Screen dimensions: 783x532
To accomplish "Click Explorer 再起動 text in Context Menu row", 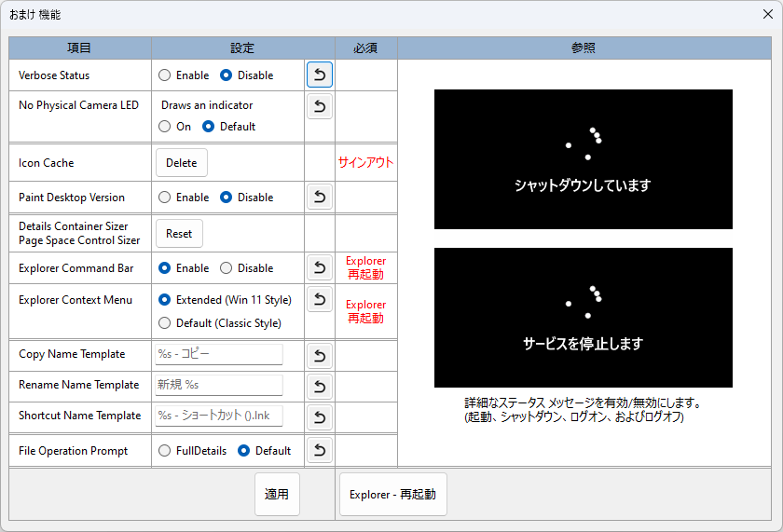I will [x=366, y=311].
